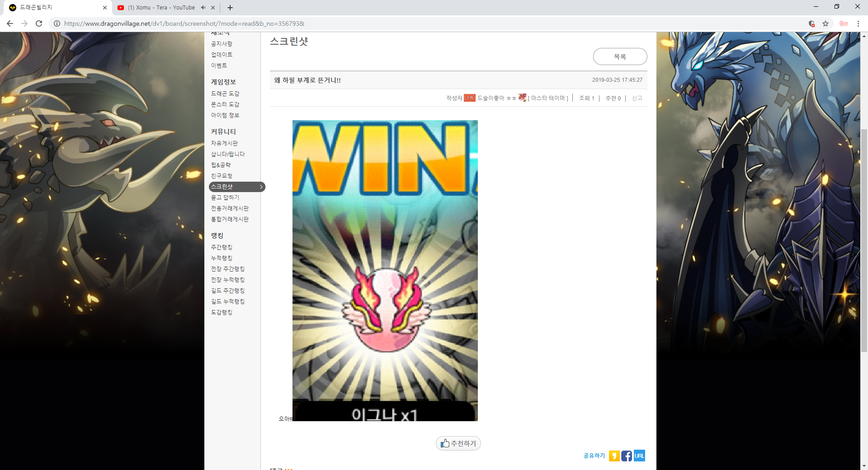Open the 자유게시판 board link
Screen dimensions: 868x470
(224, 143)
